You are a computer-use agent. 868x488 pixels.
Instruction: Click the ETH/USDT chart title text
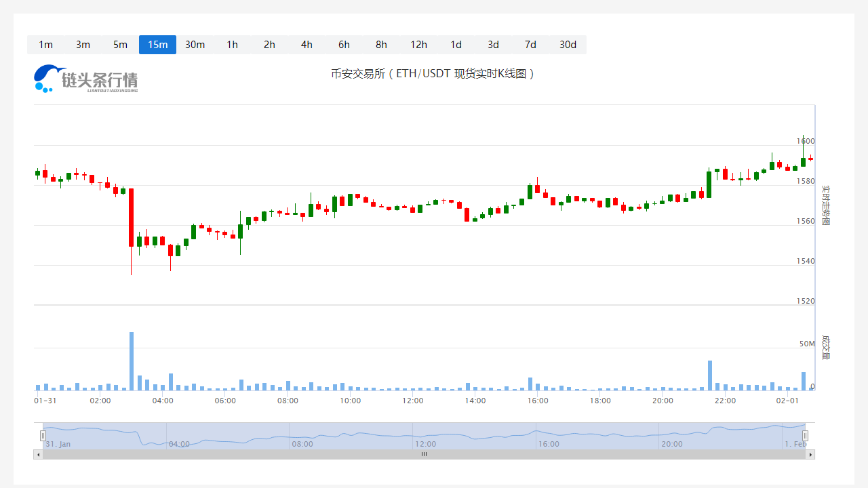click(x=433, y=73)
